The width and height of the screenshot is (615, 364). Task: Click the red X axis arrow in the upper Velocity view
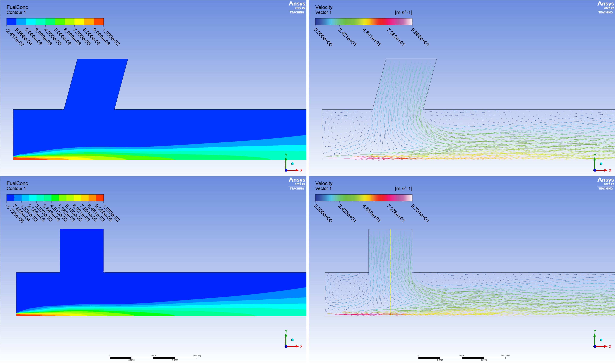[x=601, y=170]
